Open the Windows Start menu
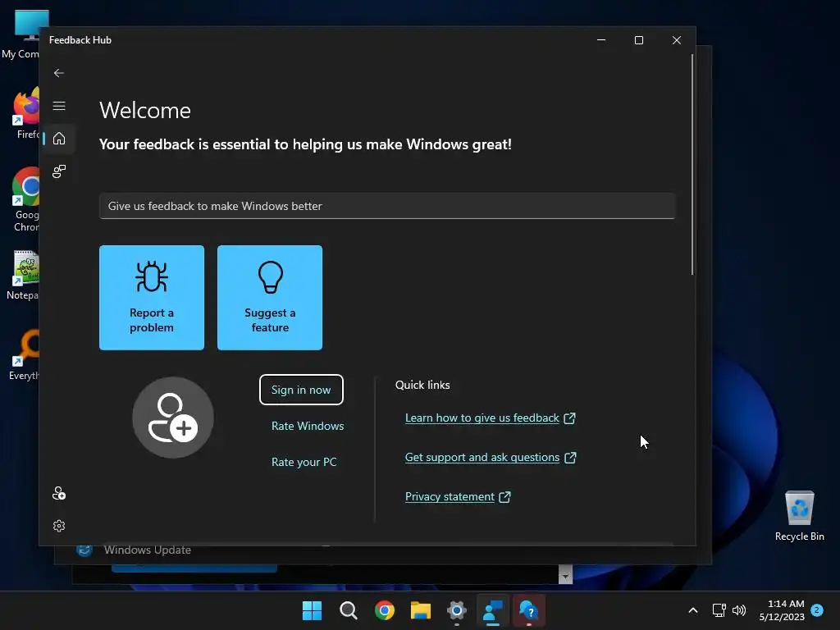 click(x=312, y=610)
